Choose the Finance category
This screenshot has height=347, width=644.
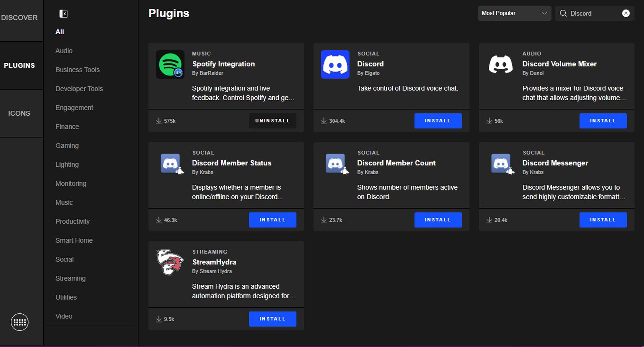(x=67, y=127)
